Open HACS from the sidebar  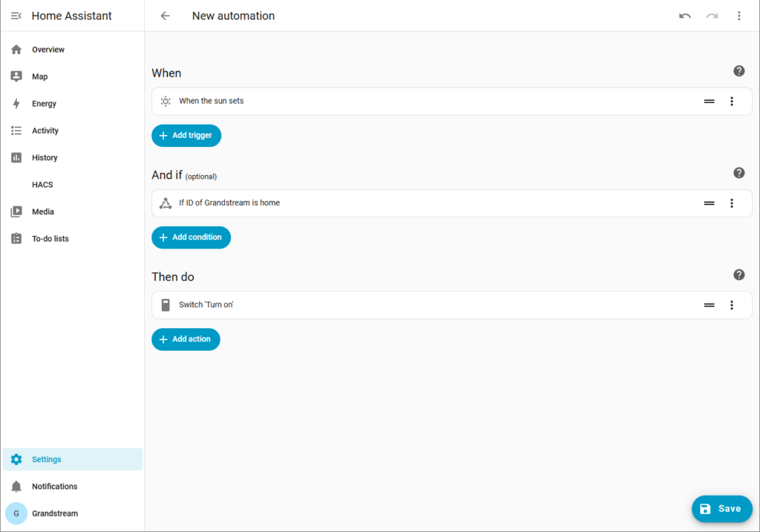point(73,185)
